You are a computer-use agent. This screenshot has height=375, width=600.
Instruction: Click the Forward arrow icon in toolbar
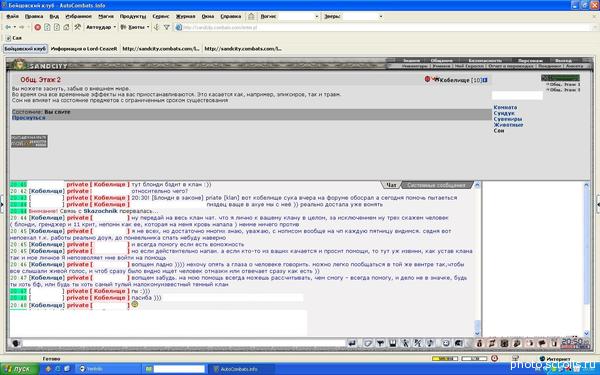tap(21, 27)
